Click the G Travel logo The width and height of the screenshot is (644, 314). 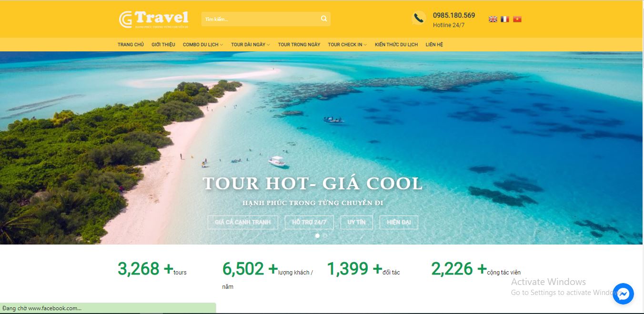pyautogui.click(x=153, y=19)
